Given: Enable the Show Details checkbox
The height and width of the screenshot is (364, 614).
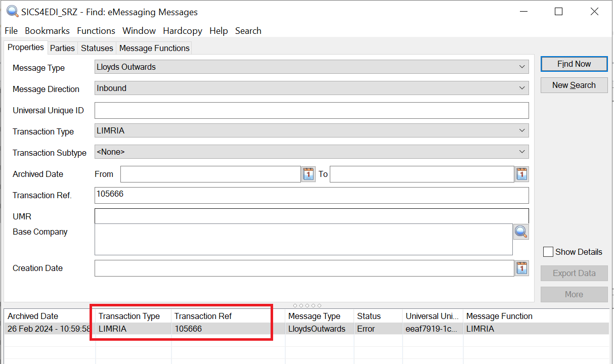Looking at the screenshot, I should click(x=548, y=252).
